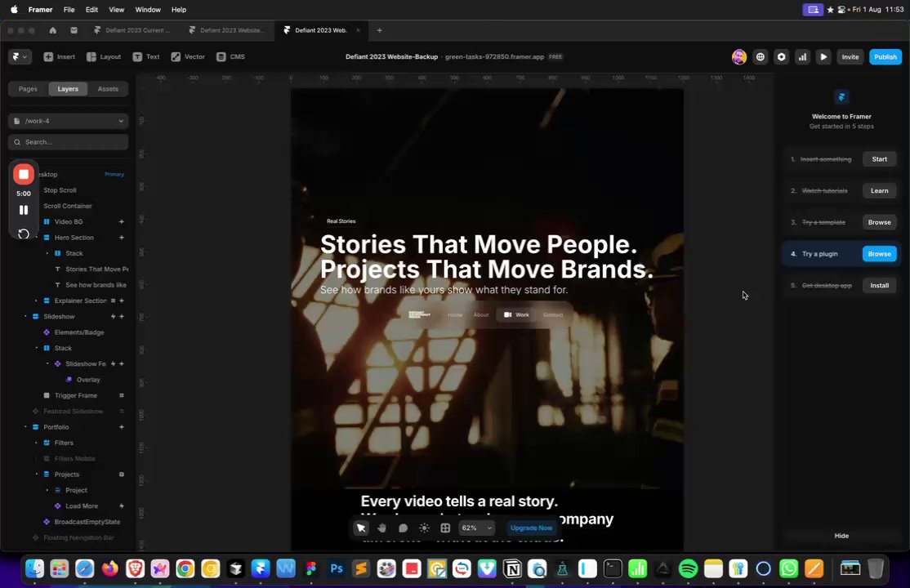Select the Video BG layer
The image size is (910, 588).
(x=69, y=222)
